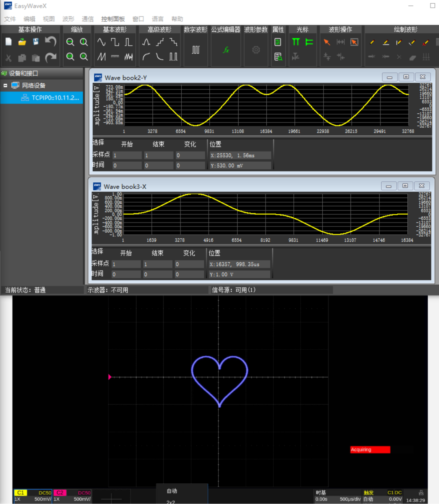Open the formula editor fx icon
Screen dimensions: 439x504
click(226, 50)
